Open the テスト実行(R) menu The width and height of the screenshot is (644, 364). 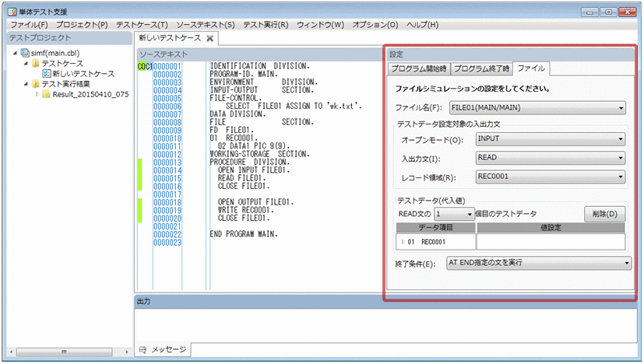[266, 25]
